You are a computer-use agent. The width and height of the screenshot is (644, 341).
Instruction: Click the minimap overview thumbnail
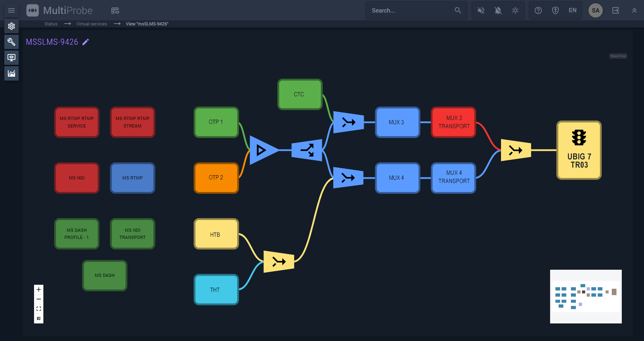click(586, 297)
